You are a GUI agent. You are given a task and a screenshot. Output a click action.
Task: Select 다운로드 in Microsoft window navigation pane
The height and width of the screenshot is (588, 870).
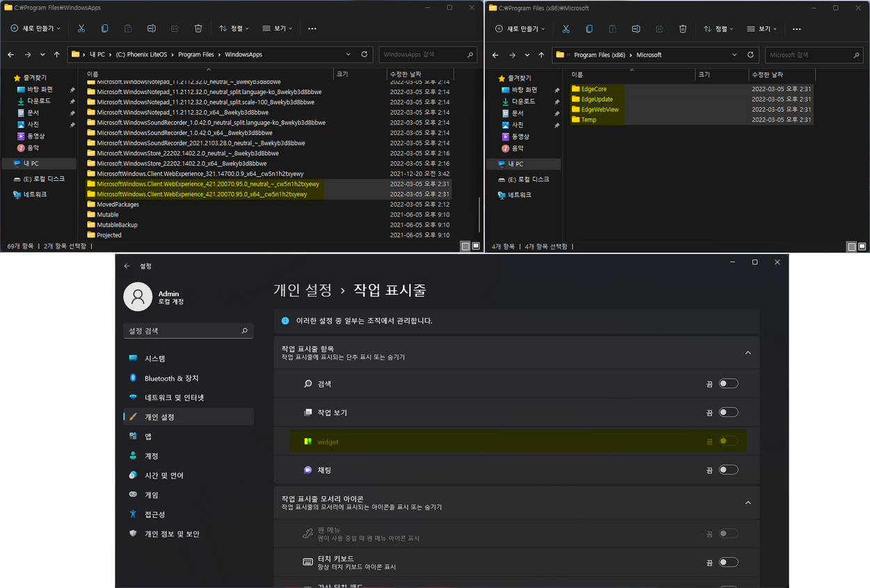(x=523, y=102)
